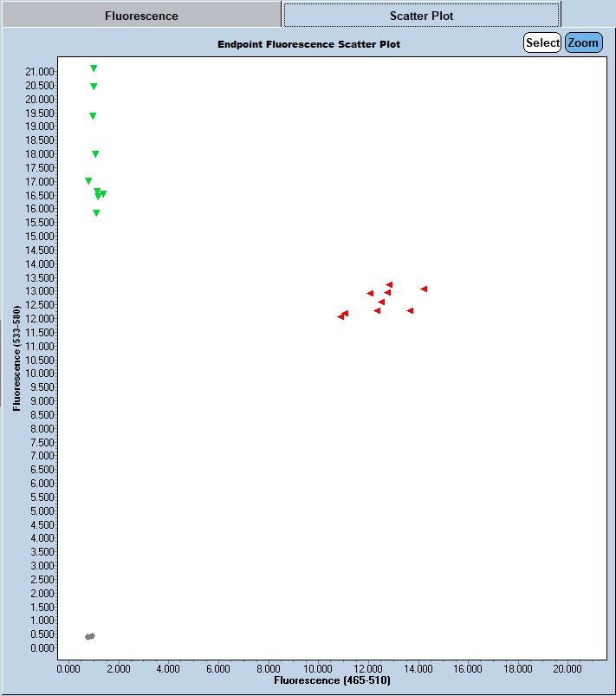
Task: Select the rightmost red triangle marker
Action: (x=424, y=289)
